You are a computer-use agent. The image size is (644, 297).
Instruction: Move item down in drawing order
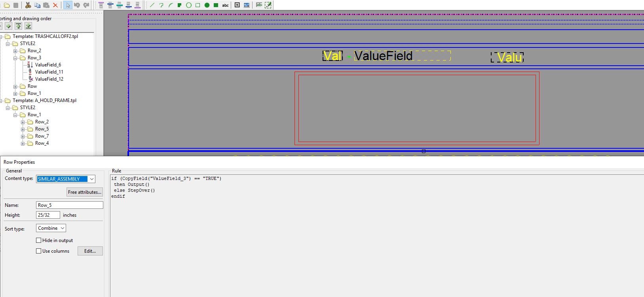point(9,26)
